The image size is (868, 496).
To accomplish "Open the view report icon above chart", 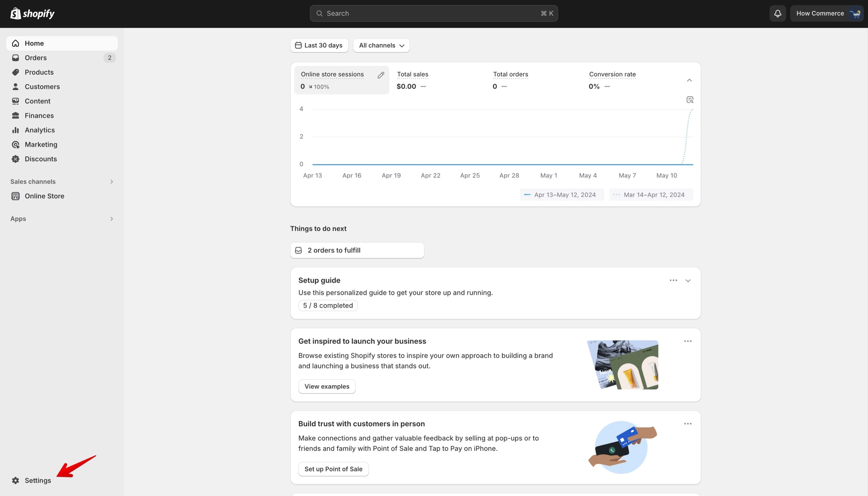I will pyautogui.click(x=690, y=100).
